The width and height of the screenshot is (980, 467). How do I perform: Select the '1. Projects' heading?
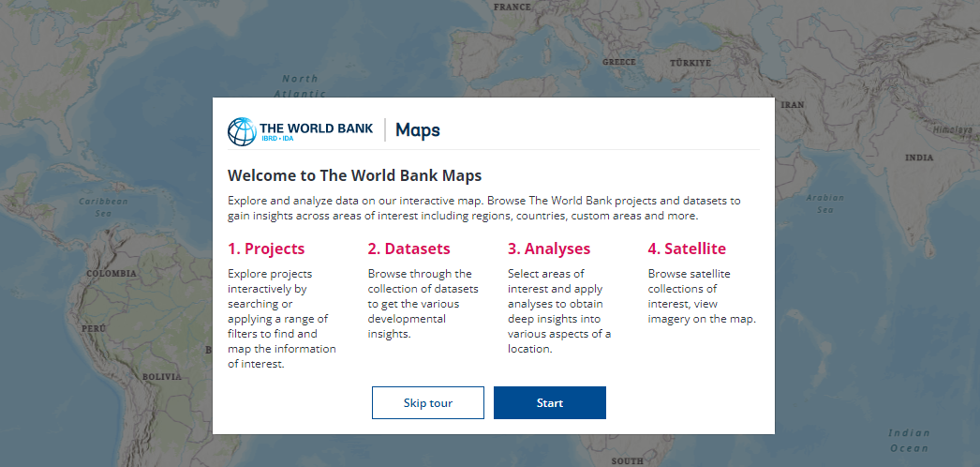tap(266, 249)
